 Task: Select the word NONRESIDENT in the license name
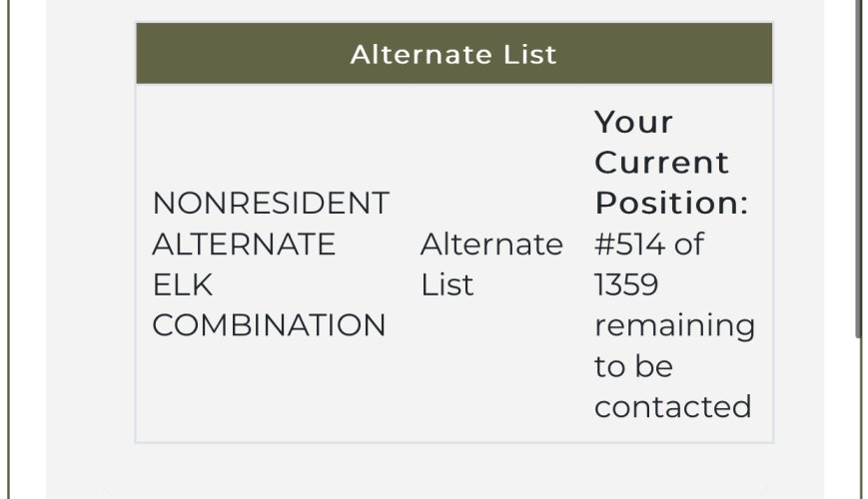pyautogui.click(x=271, y=203)
